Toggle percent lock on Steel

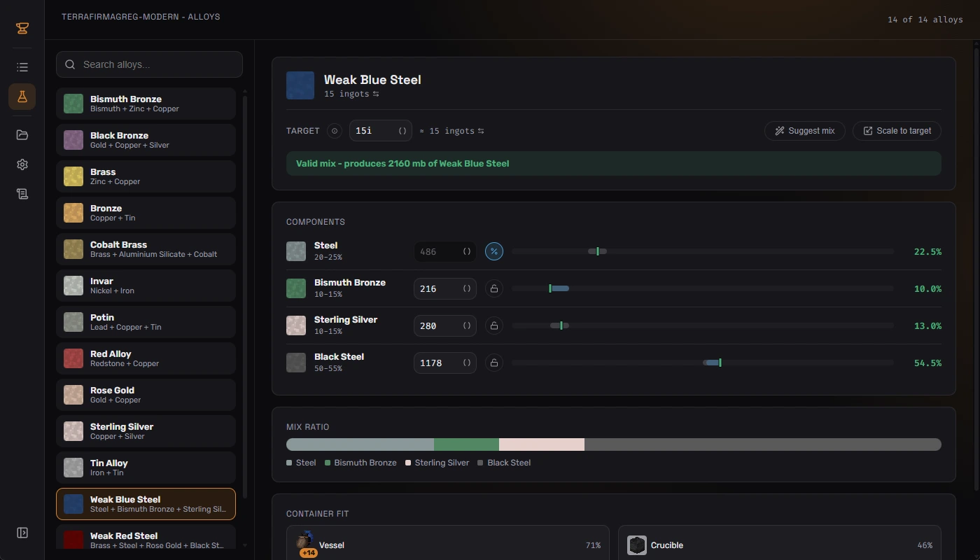click(494, 251)
